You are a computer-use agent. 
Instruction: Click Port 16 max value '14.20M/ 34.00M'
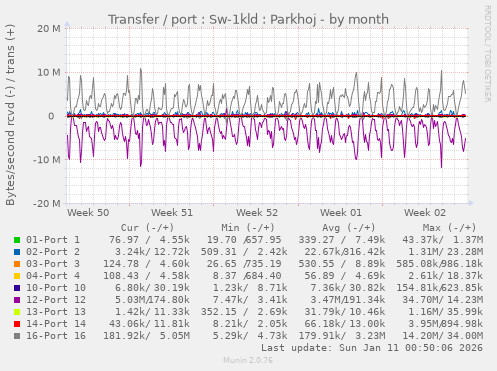(x=443, y=336)
